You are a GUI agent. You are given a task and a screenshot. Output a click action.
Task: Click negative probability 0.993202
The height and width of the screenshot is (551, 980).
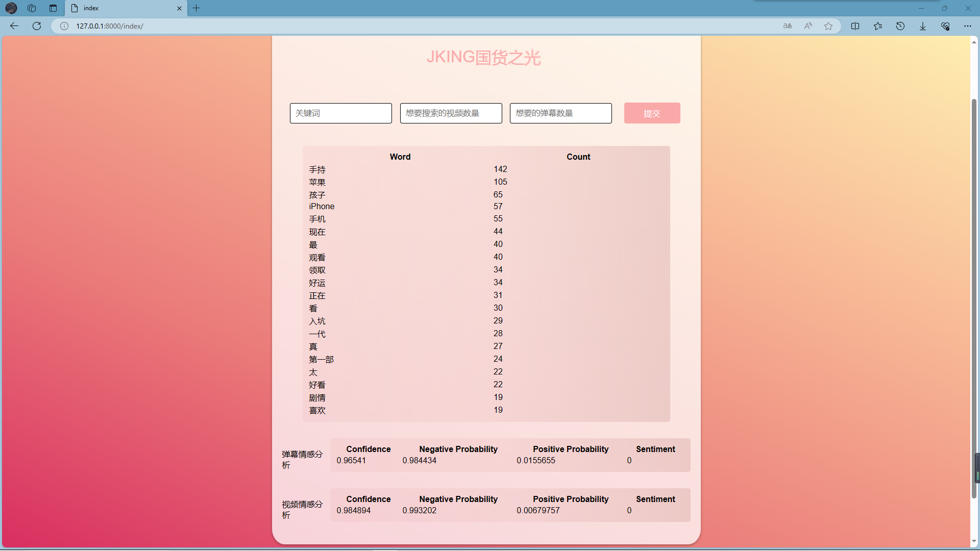click(x=420, y=511)
